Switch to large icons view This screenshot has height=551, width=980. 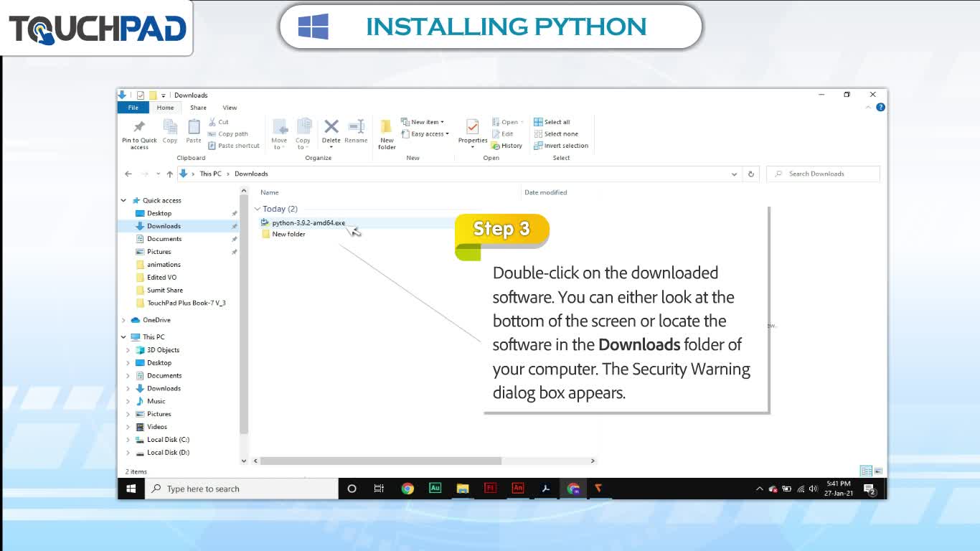[x=878, y=471]
